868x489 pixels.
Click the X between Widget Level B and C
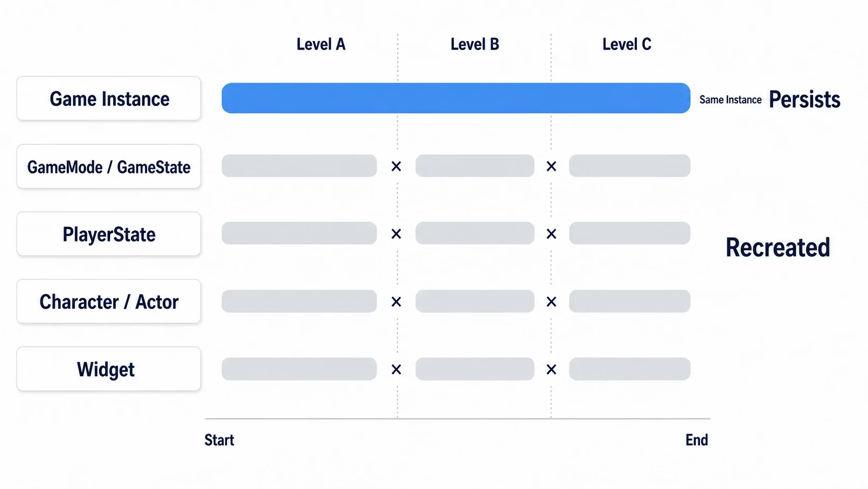(551, 369)
